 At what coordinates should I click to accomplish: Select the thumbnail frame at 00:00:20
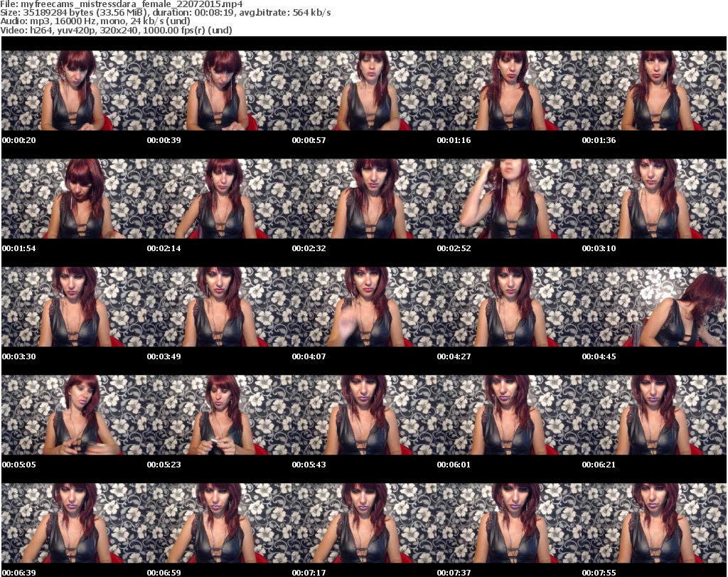click(74, 90)
